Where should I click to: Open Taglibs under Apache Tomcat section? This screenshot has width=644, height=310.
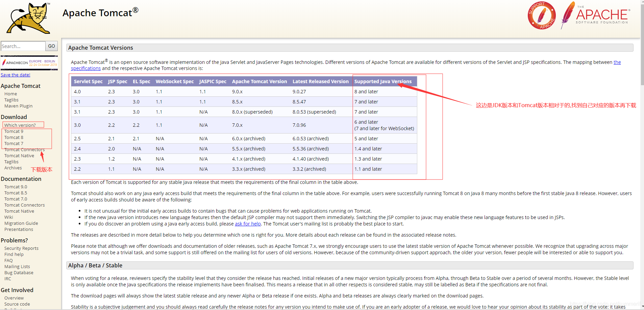pos(11,100)
